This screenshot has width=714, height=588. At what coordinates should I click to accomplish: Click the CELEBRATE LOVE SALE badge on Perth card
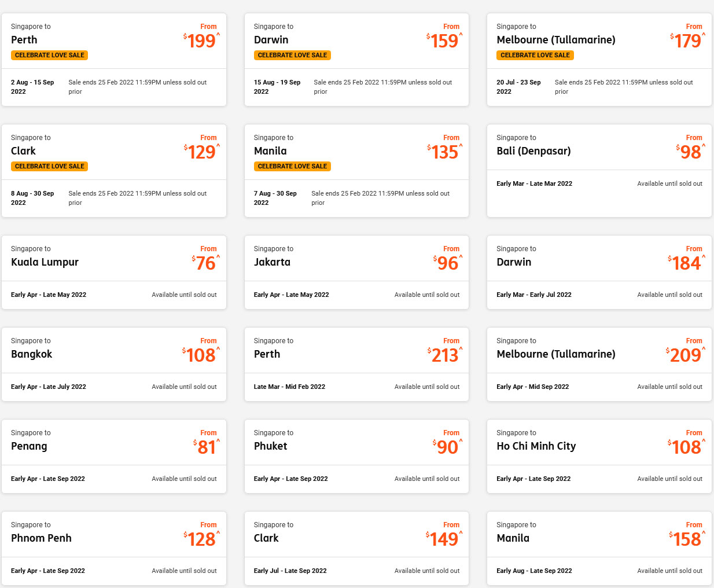pos(49,55)
